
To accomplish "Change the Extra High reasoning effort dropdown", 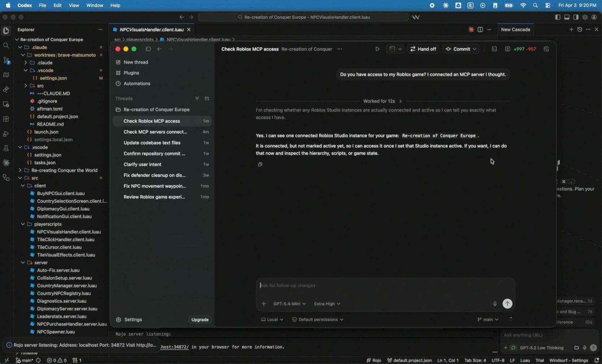I will (327, 304).
